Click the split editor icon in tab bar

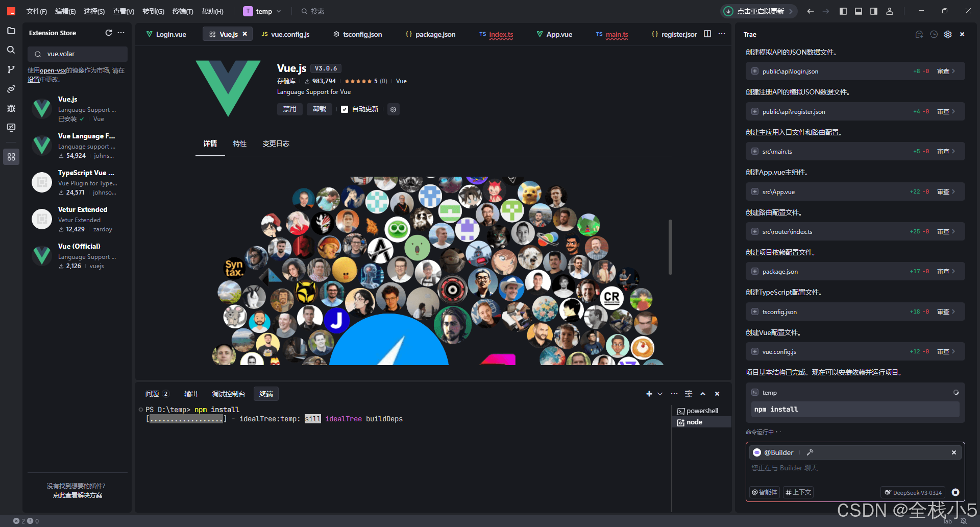(707, 34)
